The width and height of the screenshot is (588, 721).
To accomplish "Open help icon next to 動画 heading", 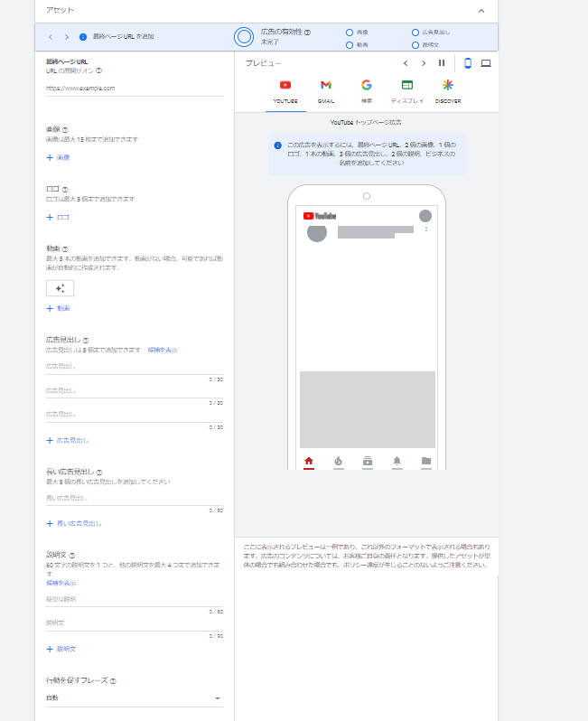I will [x=65, y=249].
